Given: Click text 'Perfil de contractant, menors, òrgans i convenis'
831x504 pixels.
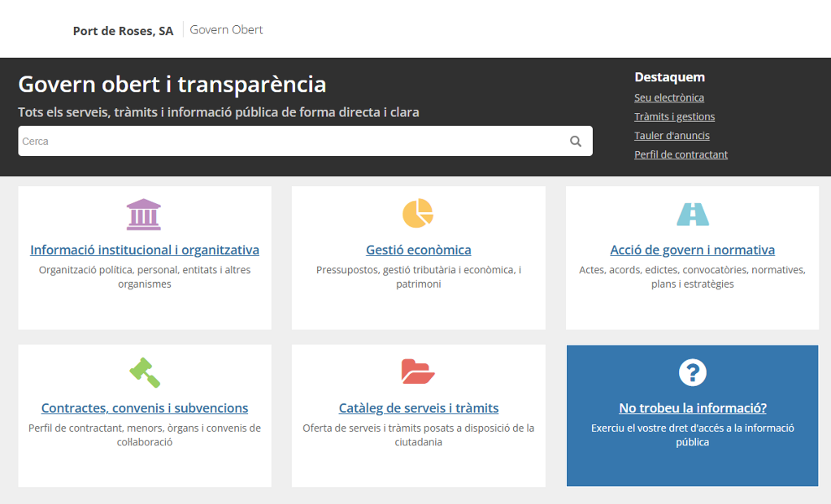Looking at the screenshot, I should pyautogui.click(x=138, y=428).
